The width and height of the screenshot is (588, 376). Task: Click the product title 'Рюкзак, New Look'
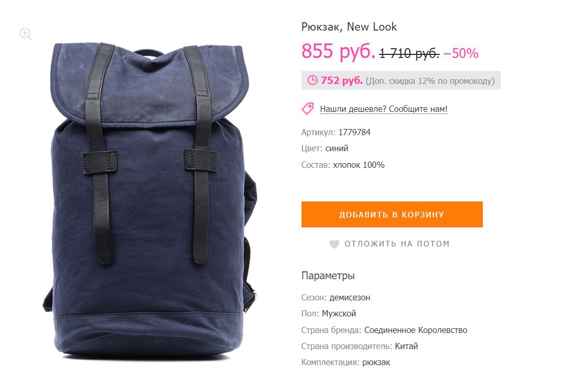click(x=349, y=26)
